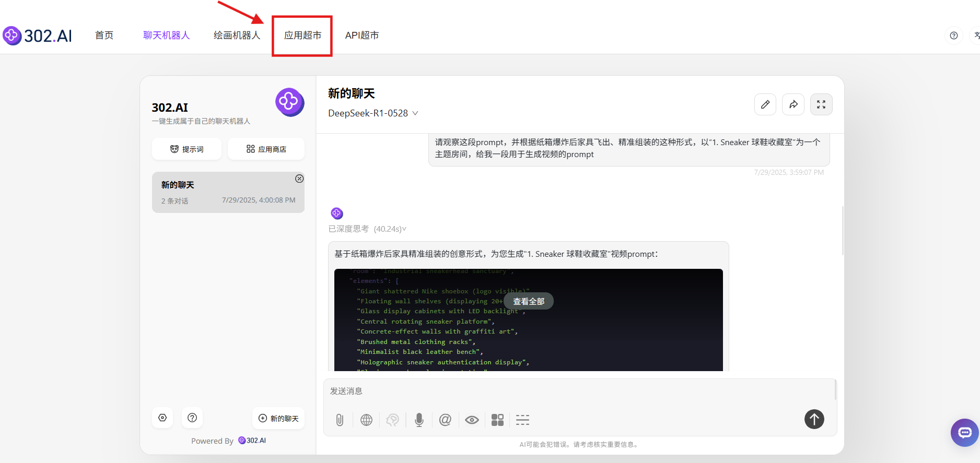This screenshot has width=980, height=463.
Task: Open the floating chat support bubble
Action: click(964, 432)
